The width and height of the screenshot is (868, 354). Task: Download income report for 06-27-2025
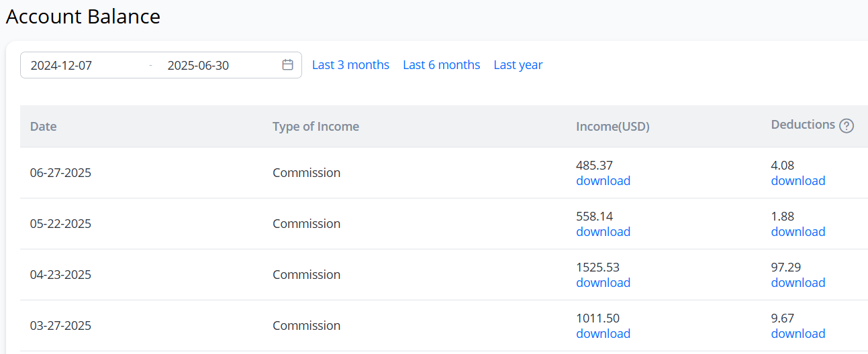[603, 181]
